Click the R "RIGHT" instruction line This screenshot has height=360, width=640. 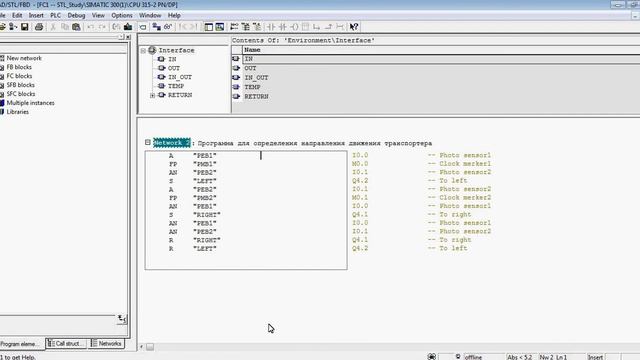pyautogui.click(x=195, y=240)
